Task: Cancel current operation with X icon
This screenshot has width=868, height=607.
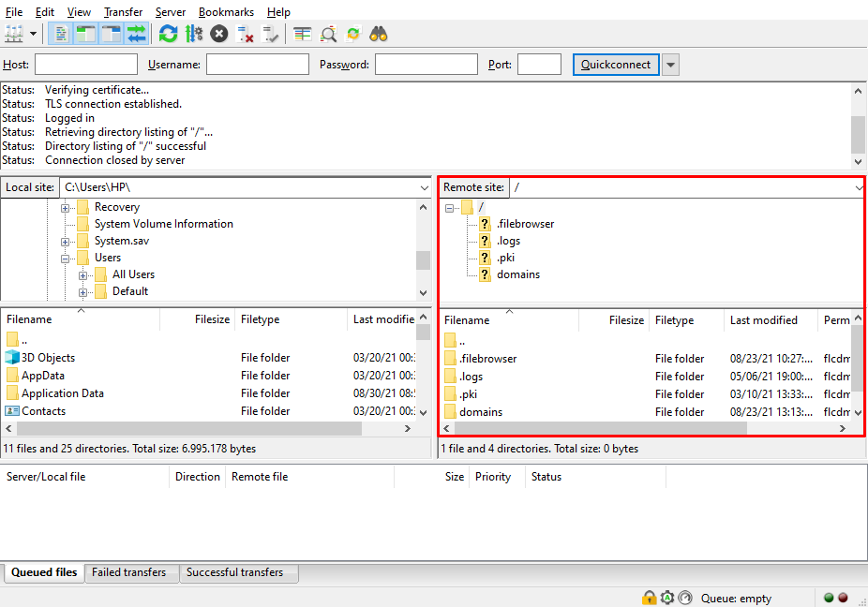Action: coord(218,34)
